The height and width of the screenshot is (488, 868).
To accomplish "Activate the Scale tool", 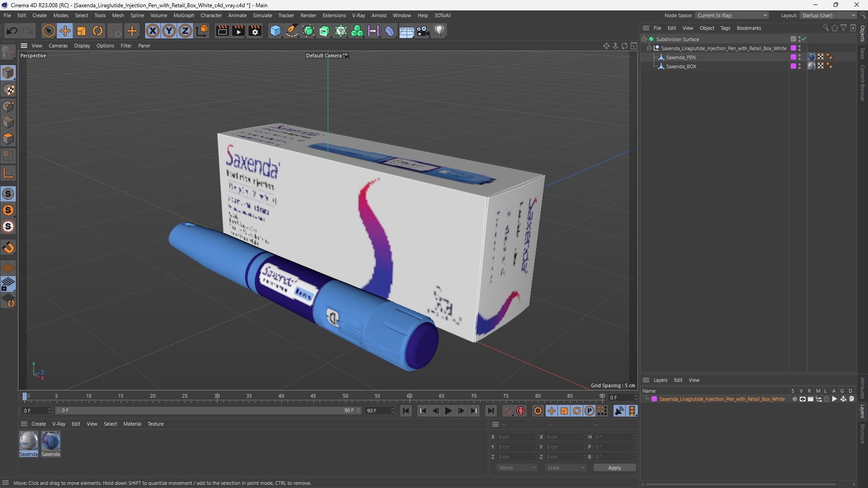I will click(x=81, y=31).
